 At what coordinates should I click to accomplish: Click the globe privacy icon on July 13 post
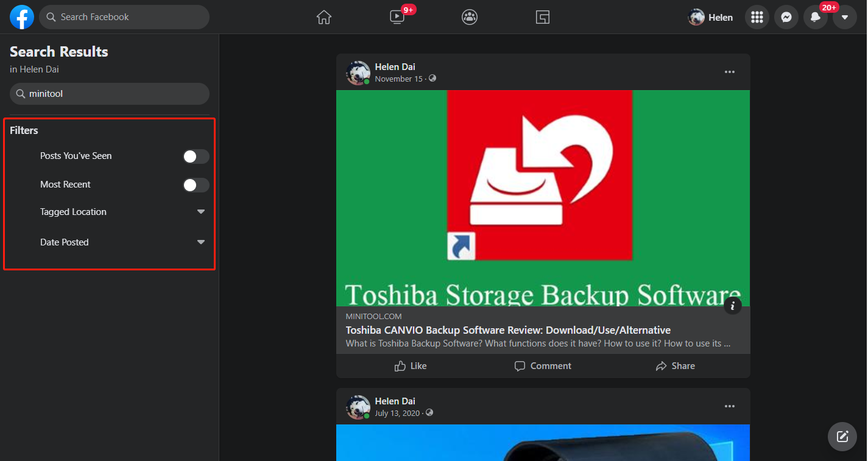click(x=430, y=413)
